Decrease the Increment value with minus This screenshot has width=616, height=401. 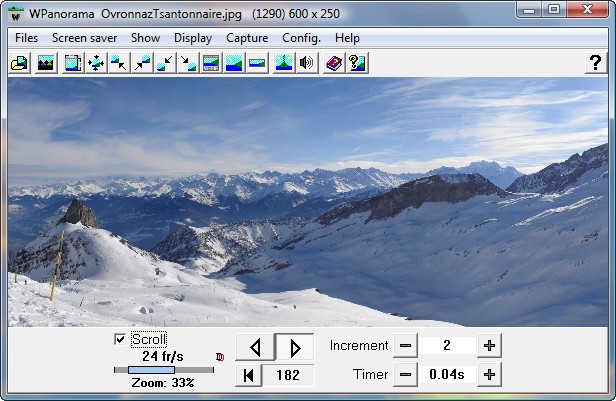point(405,346)
